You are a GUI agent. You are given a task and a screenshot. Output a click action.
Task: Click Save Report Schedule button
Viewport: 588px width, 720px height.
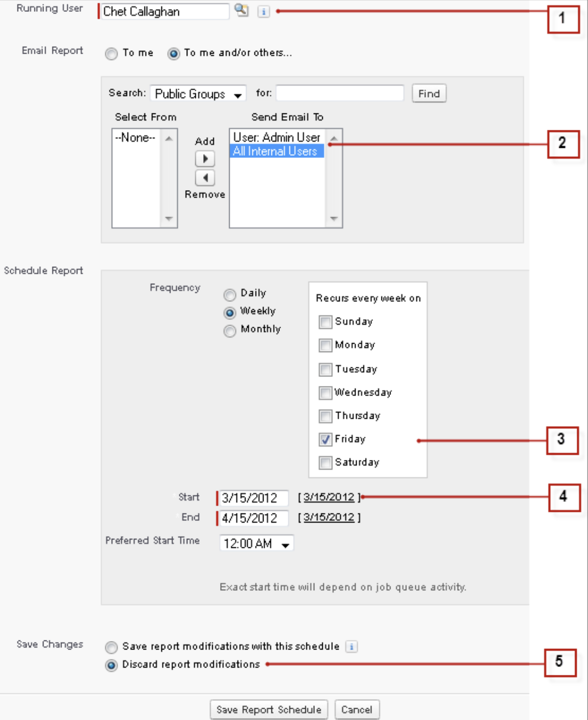[x=269, y=710]
